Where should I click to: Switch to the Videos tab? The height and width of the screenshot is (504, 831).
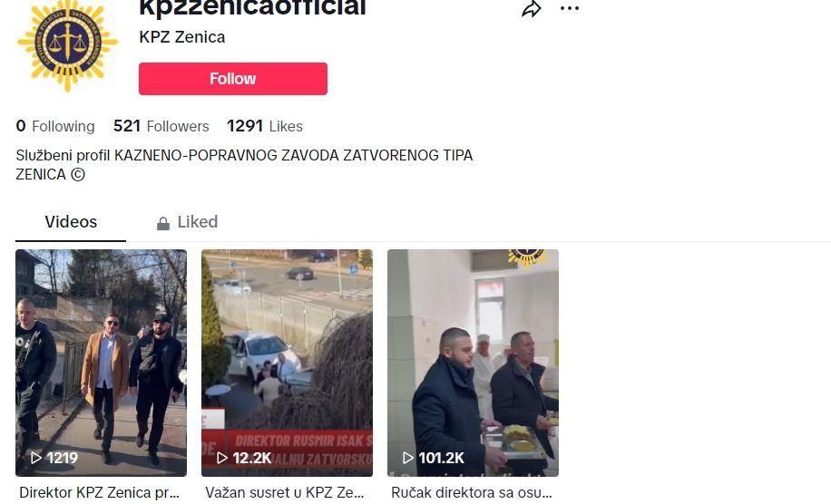tap(71, 222)
